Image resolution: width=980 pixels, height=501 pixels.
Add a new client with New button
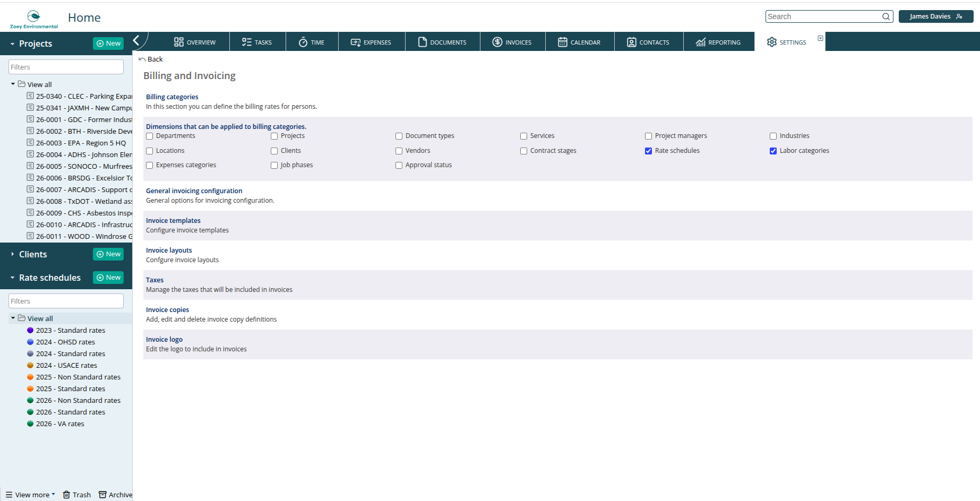coord(108,254)
